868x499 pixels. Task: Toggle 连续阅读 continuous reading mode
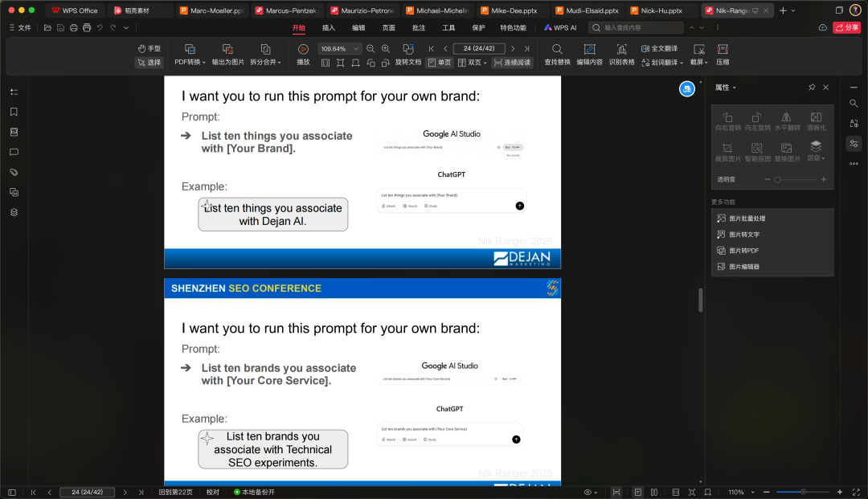[x=512, y=63]
